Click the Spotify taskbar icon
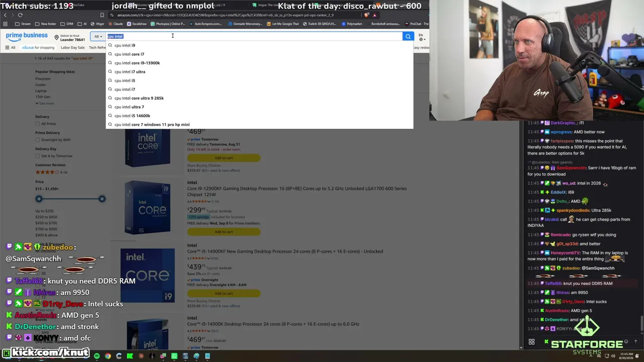 97,356
